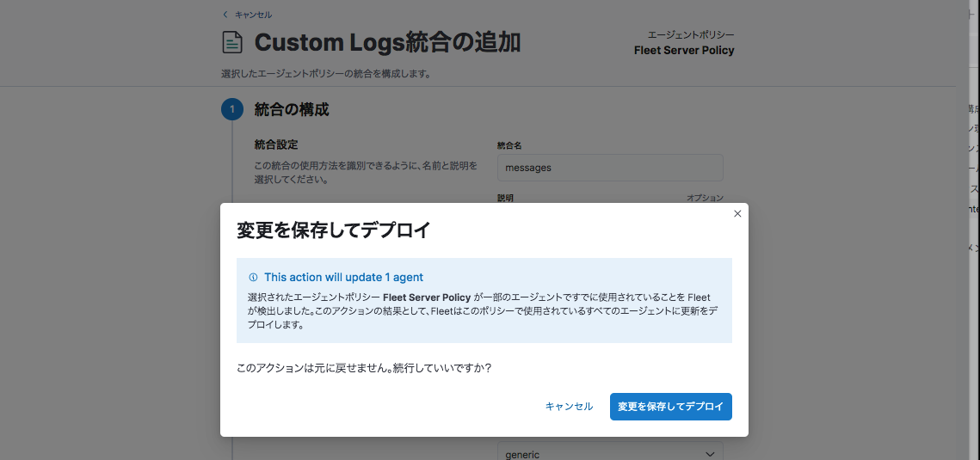Click the Custom Logs document icon

[x=232, y=42]
